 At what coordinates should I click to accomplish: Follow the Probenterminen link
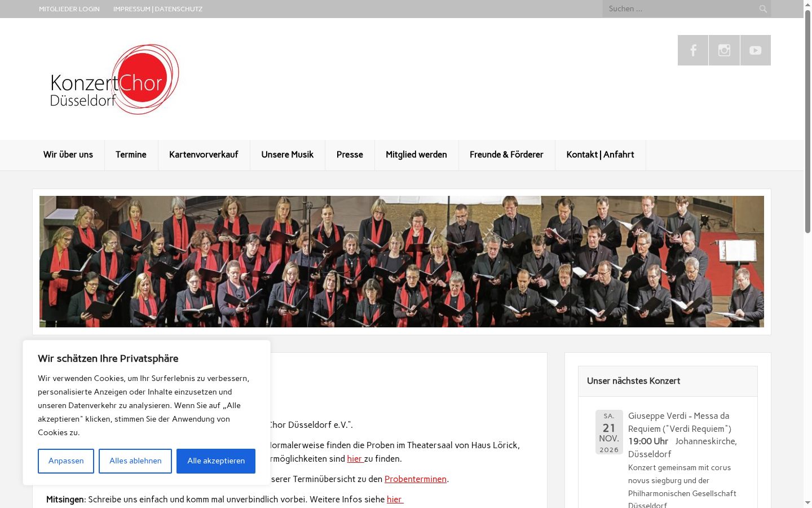(416, 479)
